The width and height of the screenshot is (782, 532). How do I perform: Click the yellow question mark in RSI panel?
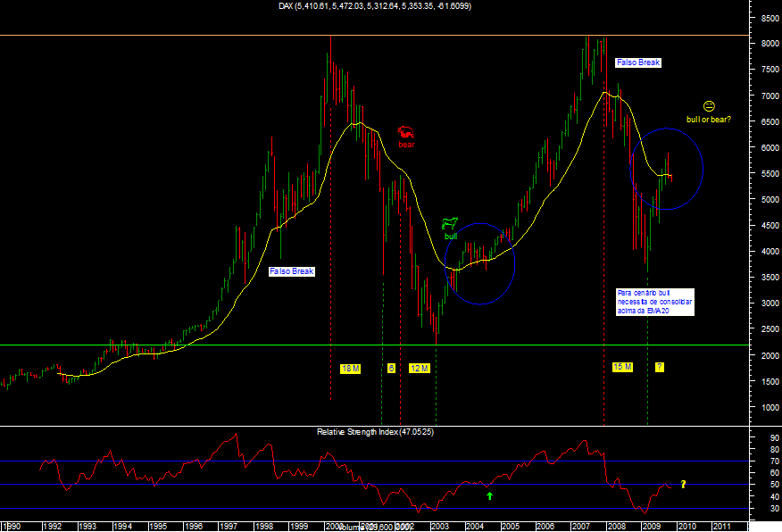point(683,484)
